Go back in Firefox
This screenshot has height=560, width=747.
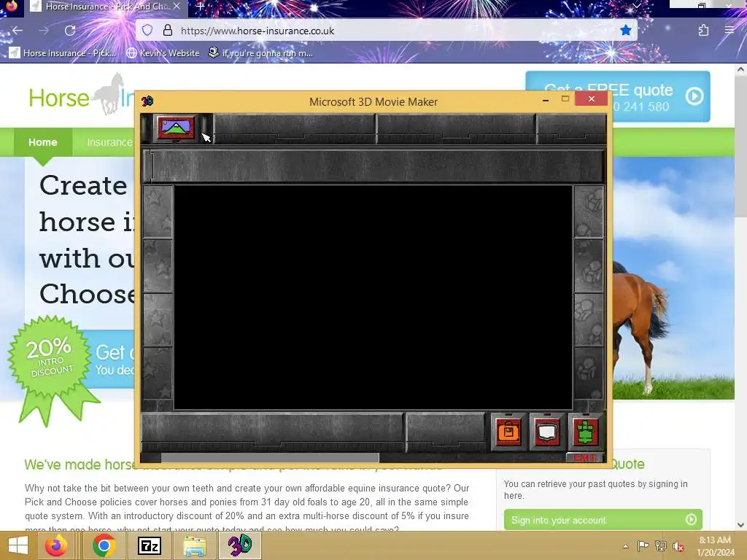pos(18,31)
